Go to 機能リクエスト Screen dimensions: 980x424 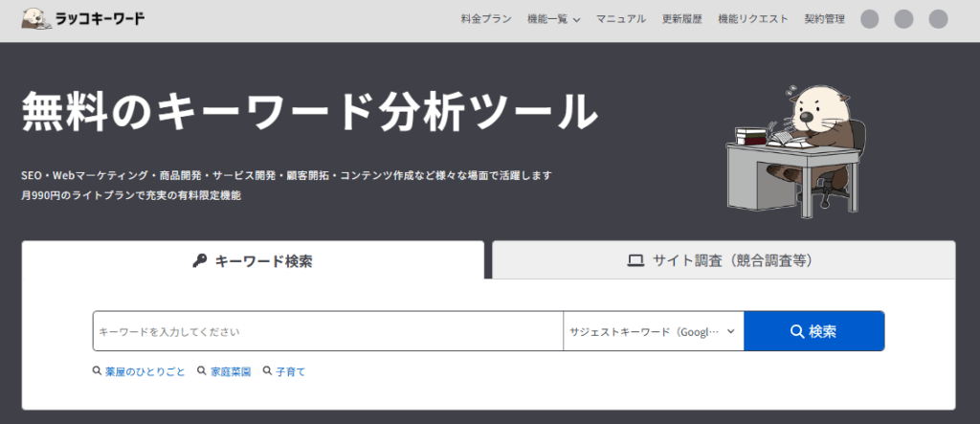coord(753,19)
